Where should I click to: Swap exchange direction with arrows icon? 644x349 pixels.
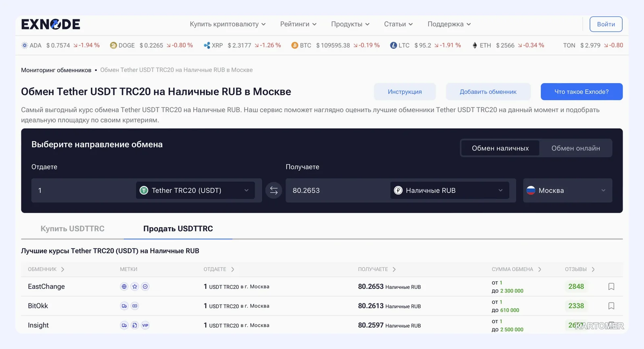[274, 190]
